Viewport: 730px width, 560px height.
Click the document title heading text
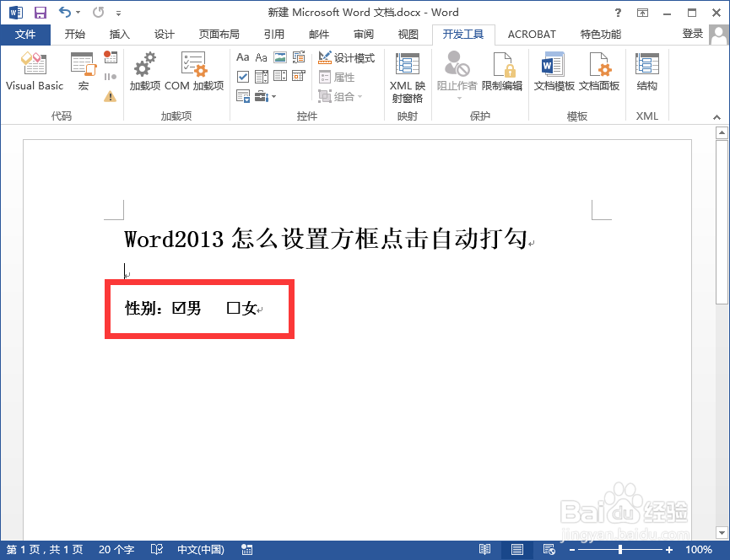326,239
